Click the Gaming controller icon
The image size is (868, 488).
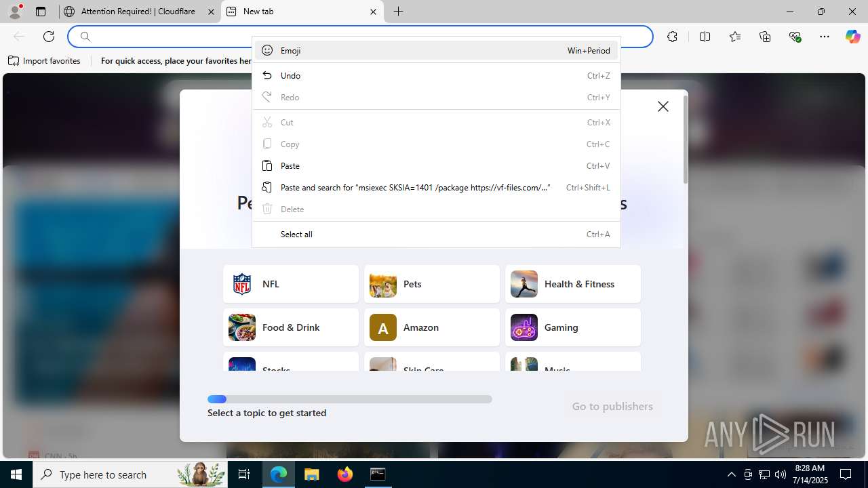coord(524,327)
